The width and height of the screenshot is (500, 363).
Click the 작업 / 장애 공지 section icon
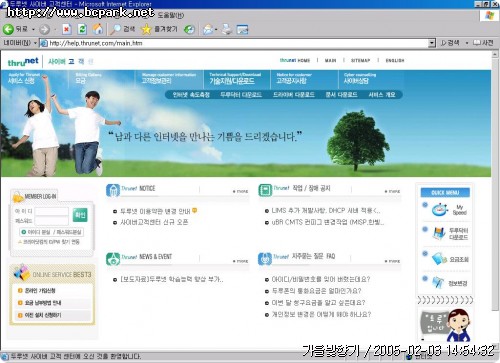click(x=265, y=190)
